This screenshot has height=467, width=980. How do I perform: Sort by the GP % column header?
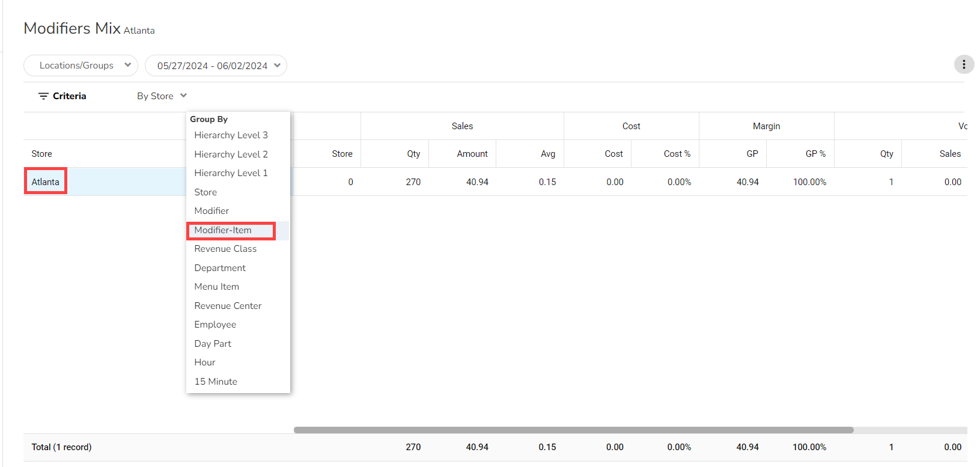(x=815, y=154)
